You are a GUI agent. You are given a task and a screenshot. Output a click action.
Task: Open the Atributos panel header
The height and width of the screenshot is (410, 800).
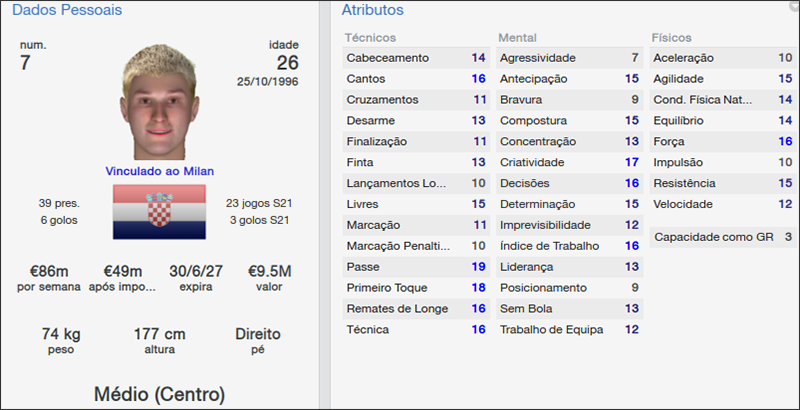[373, 10]
